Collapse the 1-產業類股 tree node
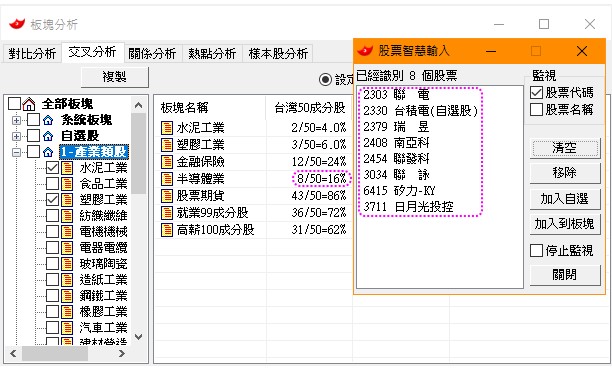 pos(16,152)
